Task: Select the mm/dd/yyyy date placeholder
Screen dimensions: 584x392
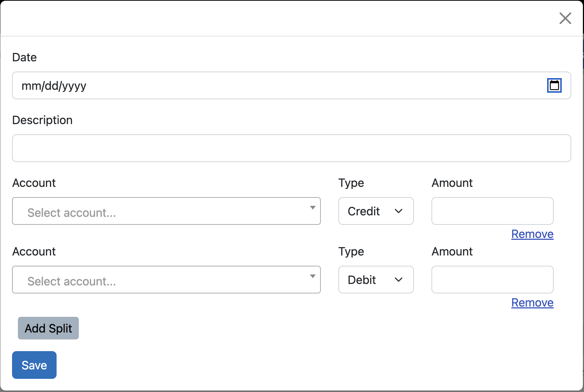Action: (54, 85)
